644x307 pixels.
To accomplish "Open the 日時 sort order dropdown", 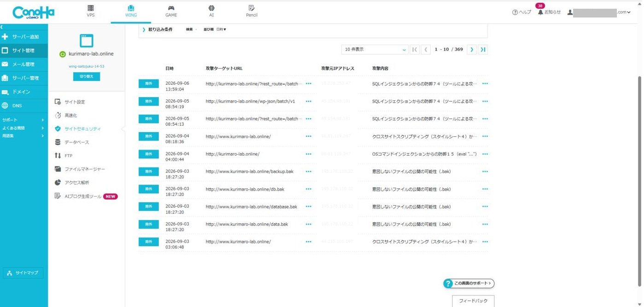I will pyautogui.click(x=221, y=29).
